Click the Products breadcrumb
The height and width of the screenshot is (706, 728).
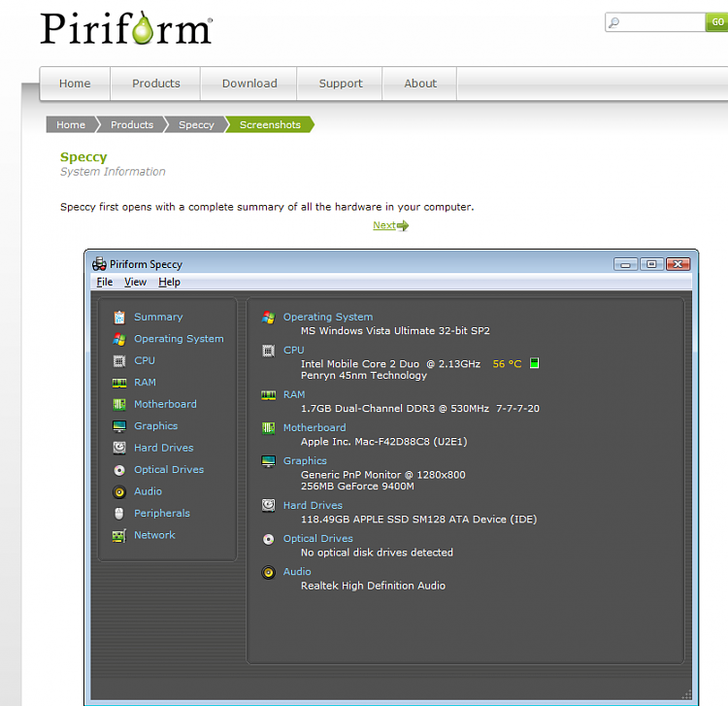[x=132, y=124]
